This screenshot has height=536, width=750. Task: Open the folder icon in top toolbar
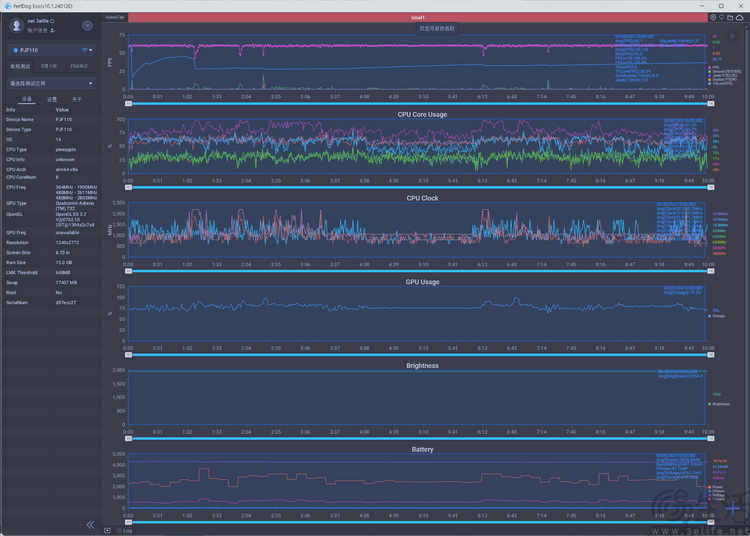(x=730, y=17)
